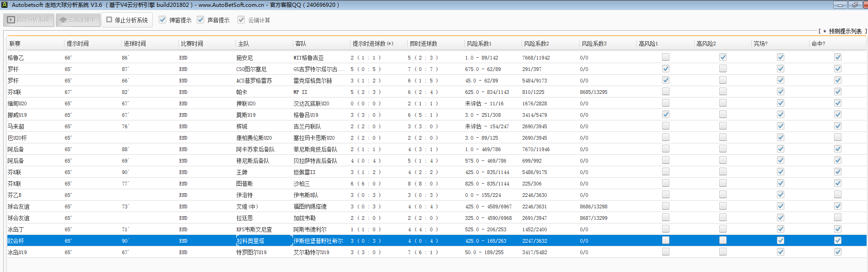Disable the 声音提示 sound alert checkbox
The width and height of the screenshot is (868, 272).
point(200,20)
